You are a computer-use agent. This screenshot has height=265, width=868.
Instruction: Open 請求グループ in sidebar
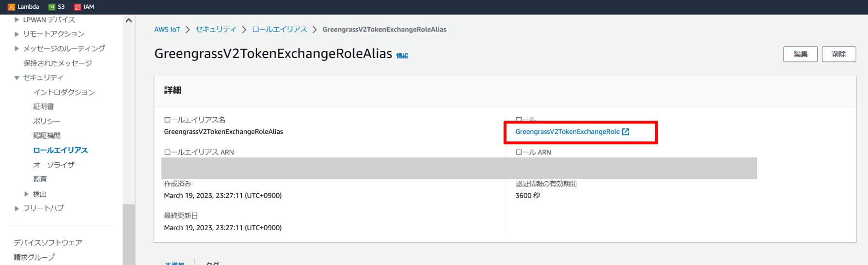34,257
